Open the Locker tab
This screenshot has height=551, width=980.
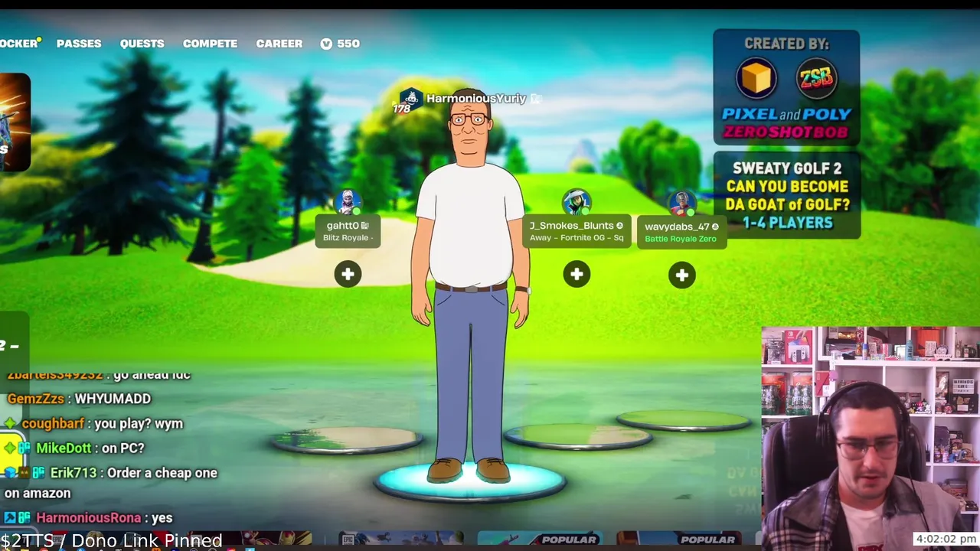pos(19,44)
